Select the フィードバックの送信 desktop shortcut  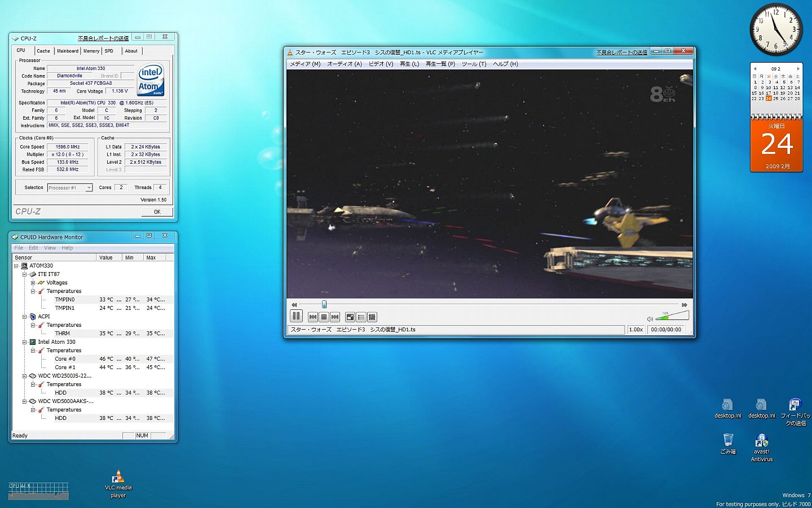tap(796, 412)
